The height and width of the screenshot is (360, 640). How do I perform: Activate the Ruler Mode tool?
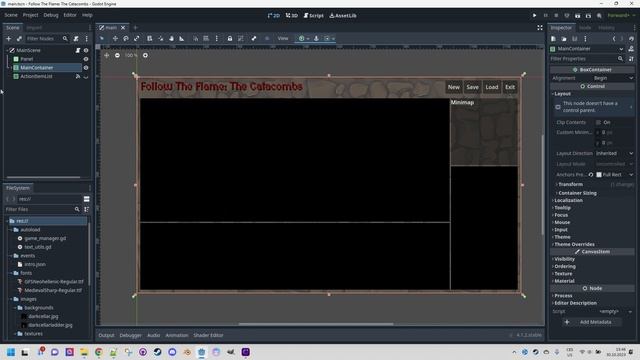(182, 38)
